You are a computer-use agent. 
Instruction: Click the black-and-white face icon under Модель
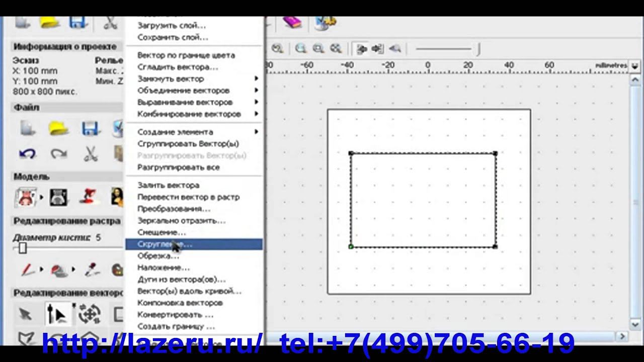tap(59, 197)
